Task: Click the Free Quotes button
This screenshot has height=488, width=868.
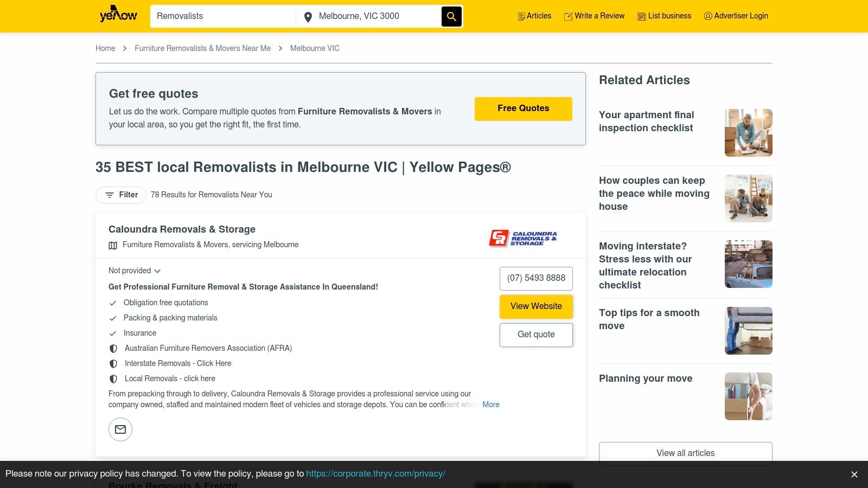Action: tap(524, 108)
